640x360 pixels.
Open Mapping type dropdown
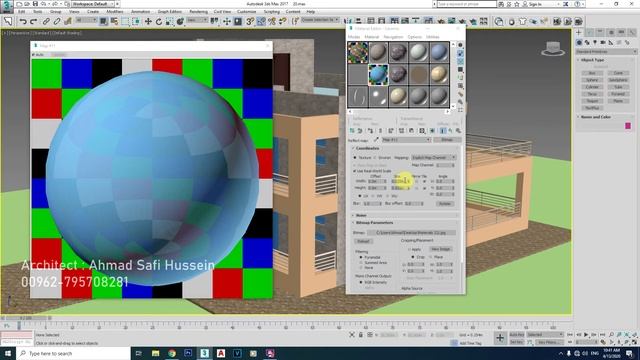tap(433, 158)
